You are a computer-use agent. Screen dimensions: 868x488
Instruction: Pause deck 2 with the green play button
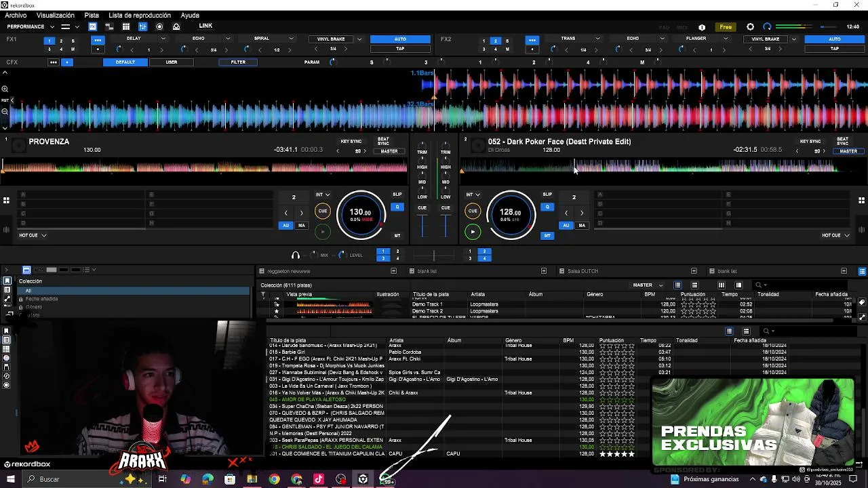473,232
